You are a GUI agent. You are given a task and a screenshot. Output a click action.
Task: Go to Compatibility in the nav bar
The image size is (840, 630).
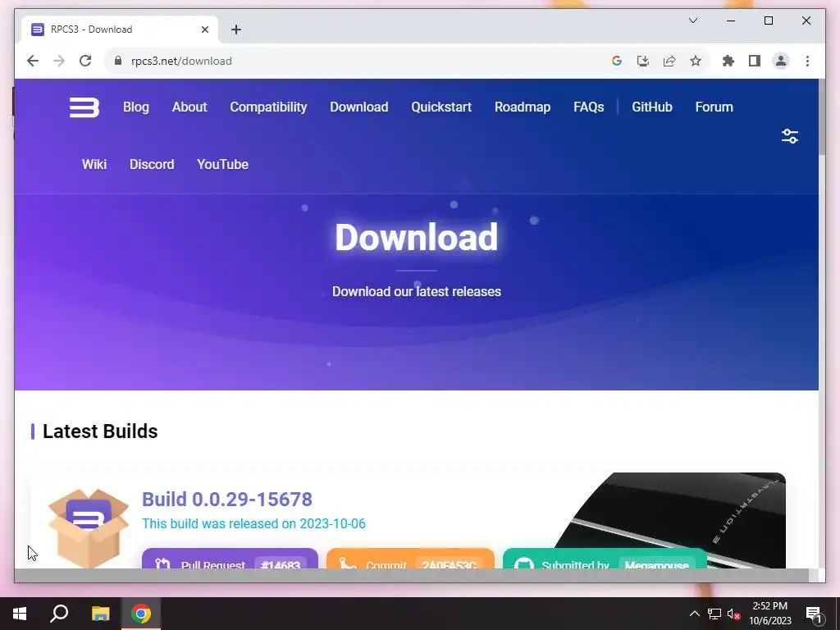click(x=268, y=107)
